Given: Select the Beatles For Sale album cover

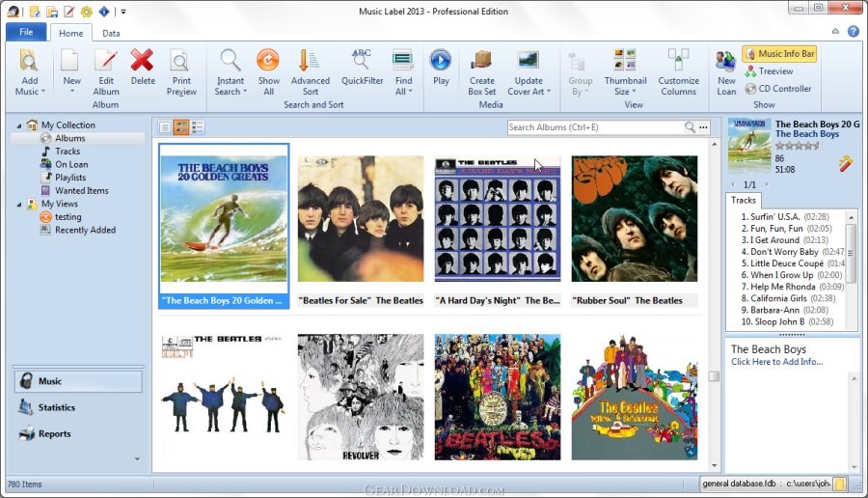Looking at the screenshot, I should tap(361, 219).
